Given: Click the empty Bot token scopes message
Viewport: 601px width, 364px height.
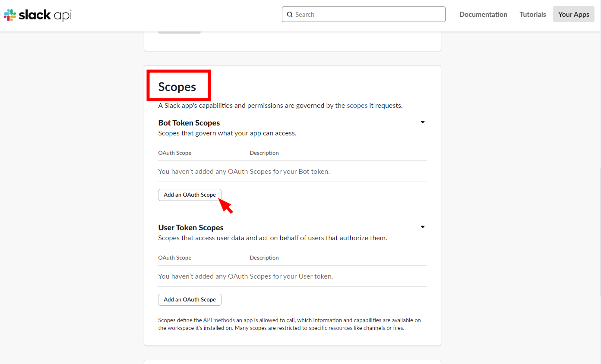Looking at the screenshot, I should (244, 172).
